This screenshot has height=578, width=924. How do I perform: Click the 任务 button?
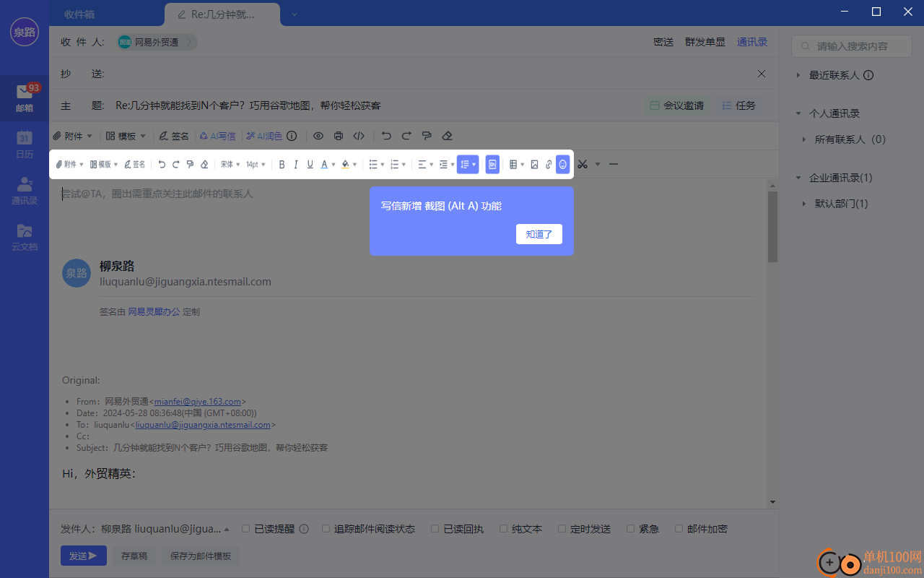point(738,105)
